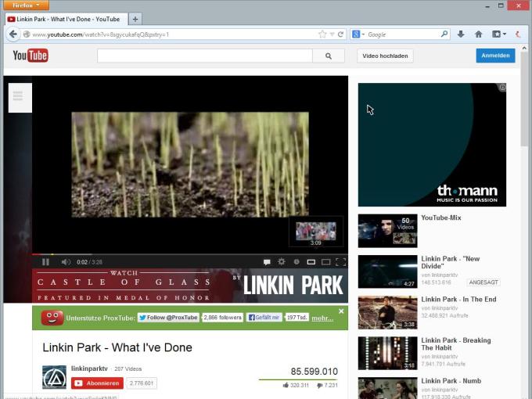Image resolution: width=532 pixels, height=399 pixels.
Task: Open Linkin Park - Numb title link
Action: [x=451, y=381]
